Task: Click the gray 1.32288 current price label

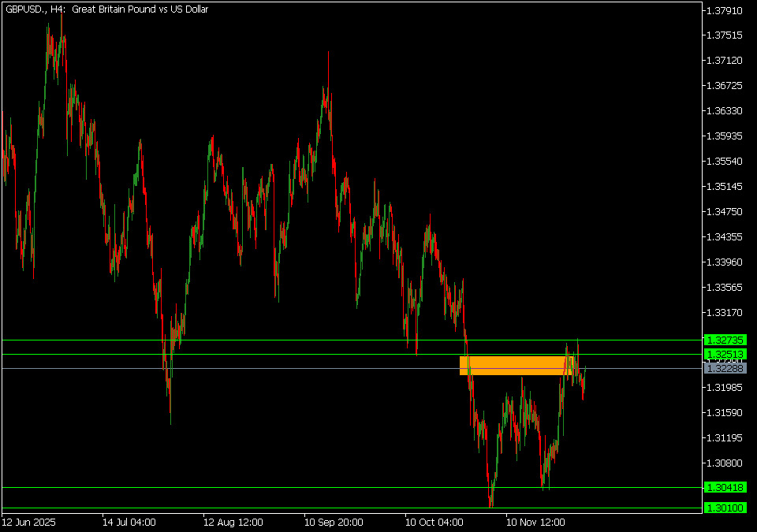Action: click(x=725, y=368)
